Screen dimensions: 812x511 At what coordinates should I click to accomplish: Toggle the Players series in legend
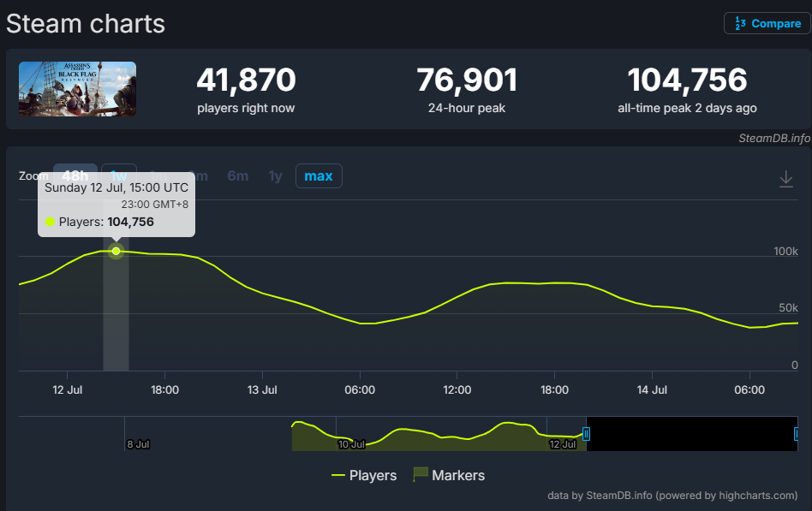364,475
